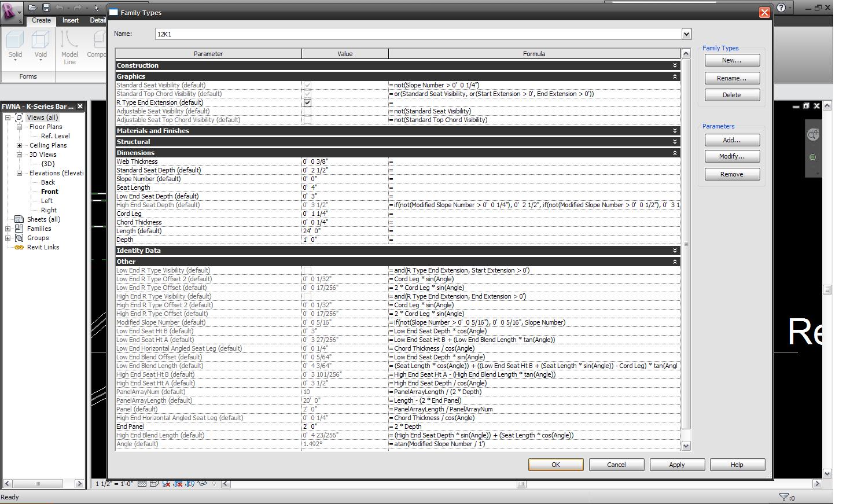861x504 pixels.
Task: Collapse the Graphics parameter group
Action: 675,76
